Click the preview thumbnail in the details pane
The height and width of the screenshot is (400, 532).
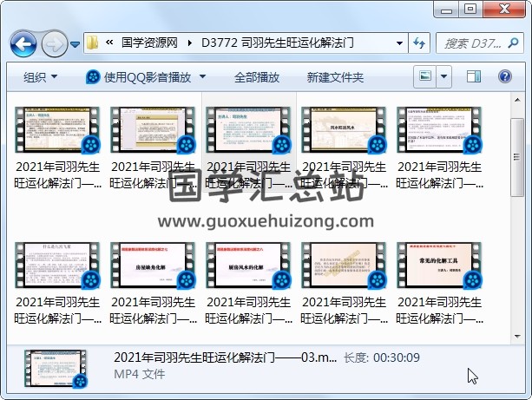(x=56, y=369)
